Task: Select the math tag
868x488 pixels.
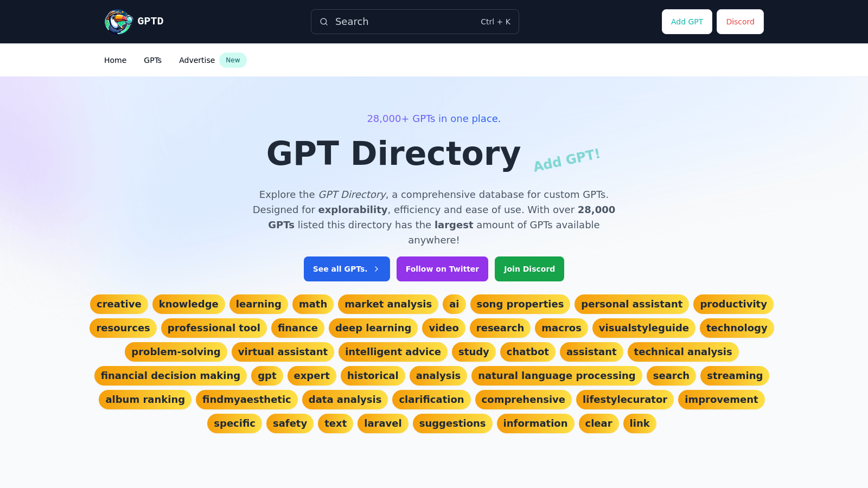Action: coord(313,304)
